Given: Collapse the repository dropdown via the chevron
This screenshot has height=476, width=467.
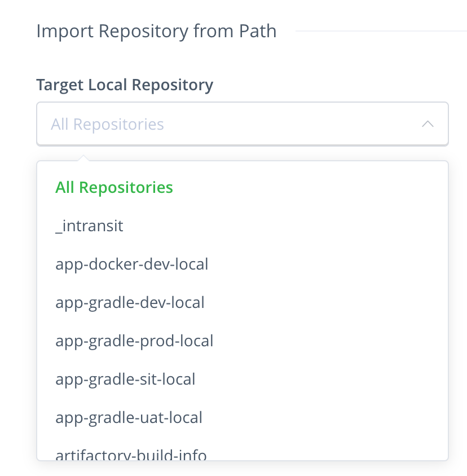Looking at the screenshot, I should [x=428, y=124].
